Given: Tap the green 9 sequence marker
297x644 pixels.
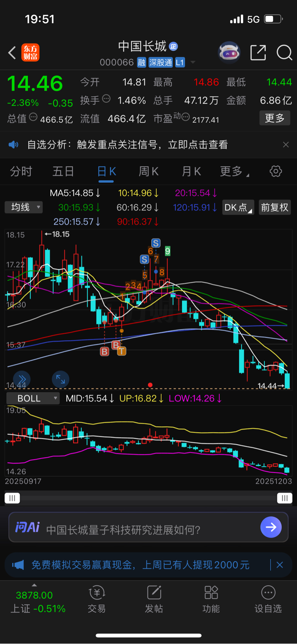Looking at the screenshot, I should pyautogui.click(x=167, y=251).
